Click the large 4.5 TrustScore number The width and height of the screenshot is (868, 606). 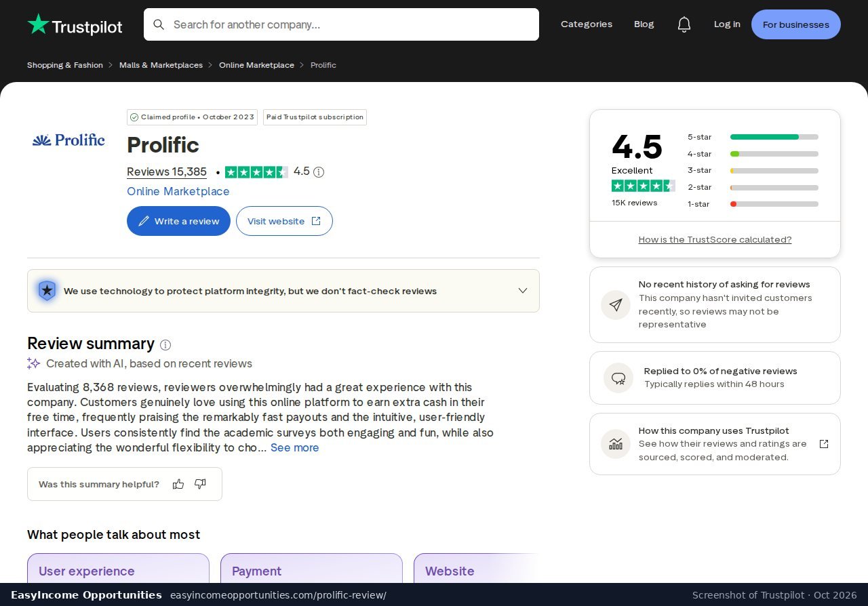click(x=637, y=146)
